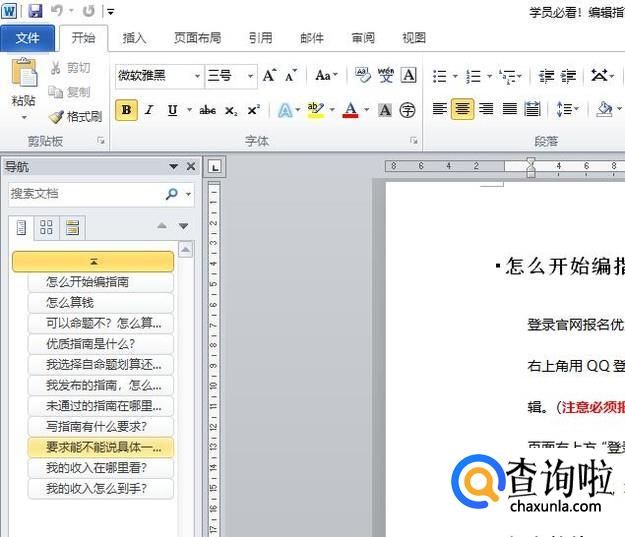The width and height of the screenshot is (625, 537).
Task: Click the Grow Font icon
Action: click(x=270, y=75)
